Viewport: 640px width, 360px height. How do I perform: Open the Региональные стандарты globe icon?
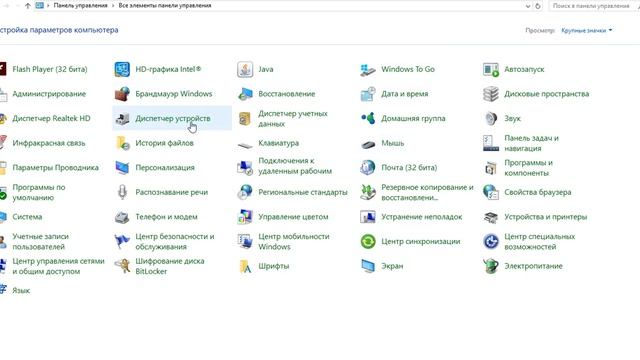click(245, 192)
